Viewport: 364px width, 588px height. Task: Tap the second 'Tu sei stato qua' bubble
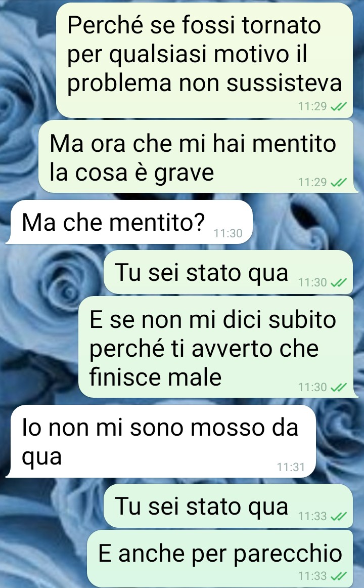pos(229,506)
